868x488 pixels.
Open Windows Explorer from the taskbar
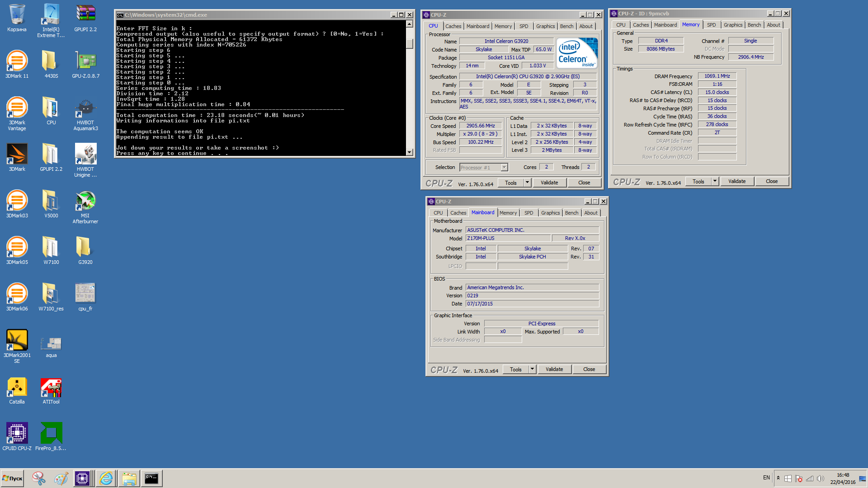[129, 479]
